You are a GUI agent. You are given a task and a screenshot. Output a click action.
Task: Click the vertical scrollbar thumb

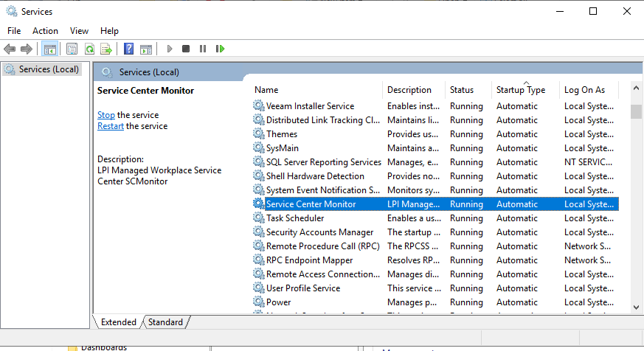tap(636, 111)
